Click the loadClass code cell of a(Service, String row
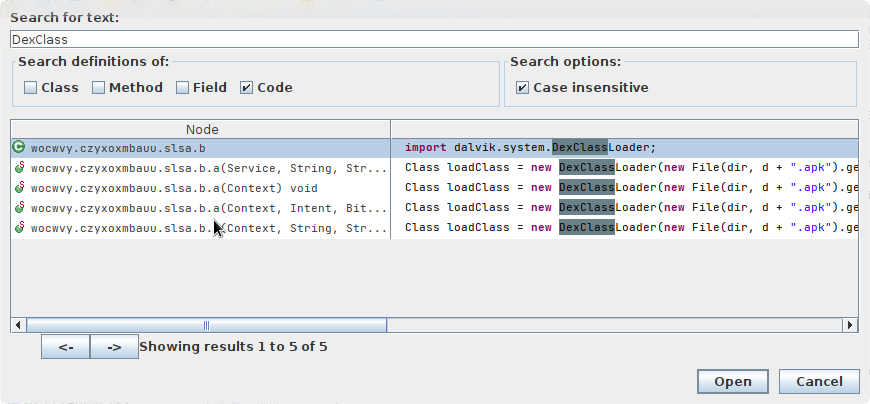The image size is (870, 404). click(625, 168)
